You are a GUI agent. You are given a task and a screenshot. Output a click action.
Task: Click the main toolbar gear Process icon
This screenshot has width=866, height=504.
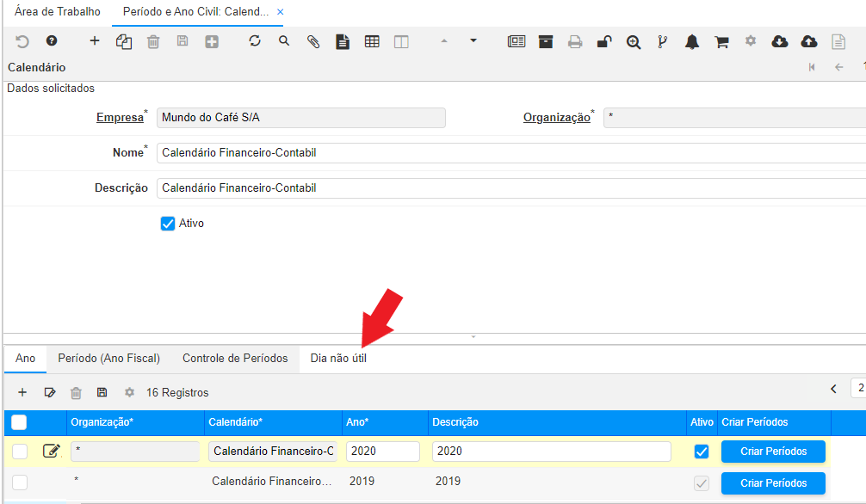[750, 40]
